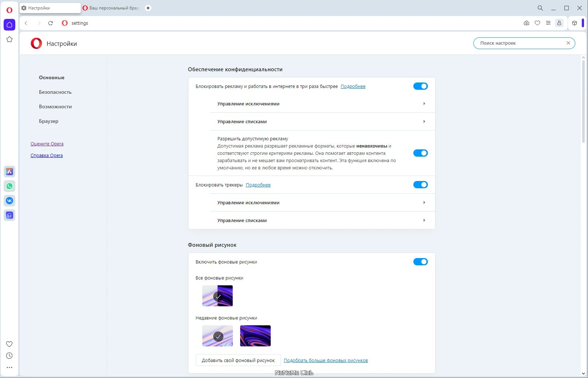Open extensions cube icon
The width and height of the screenshot is (588, 378).
point(575,23)
